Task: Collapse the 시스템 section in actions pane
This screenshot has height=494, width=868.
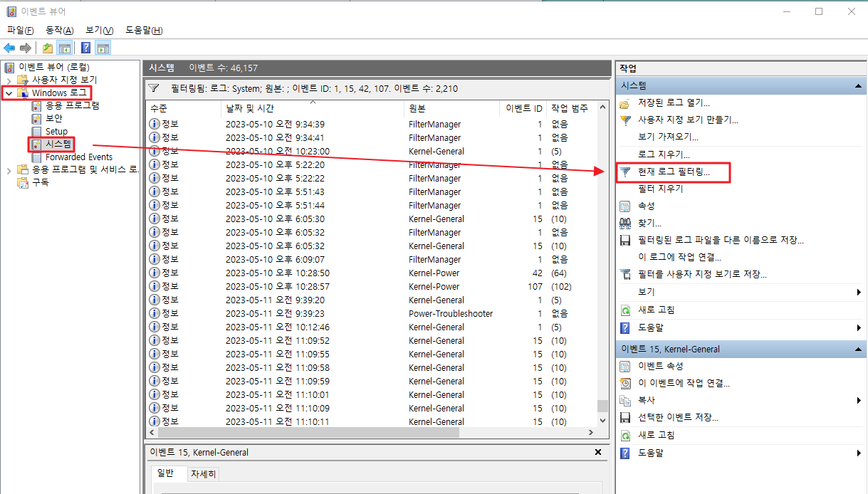Action: 859,85
